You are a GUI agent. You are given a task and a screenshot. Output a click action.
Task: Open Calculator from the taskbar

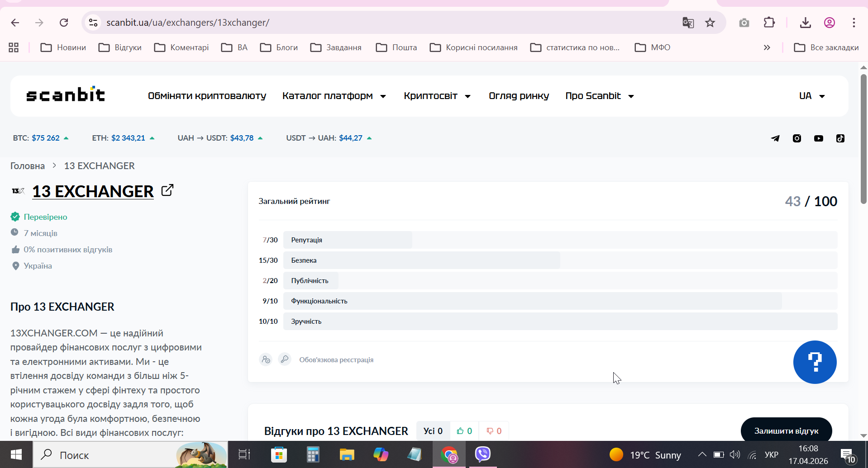click(313, 454)
